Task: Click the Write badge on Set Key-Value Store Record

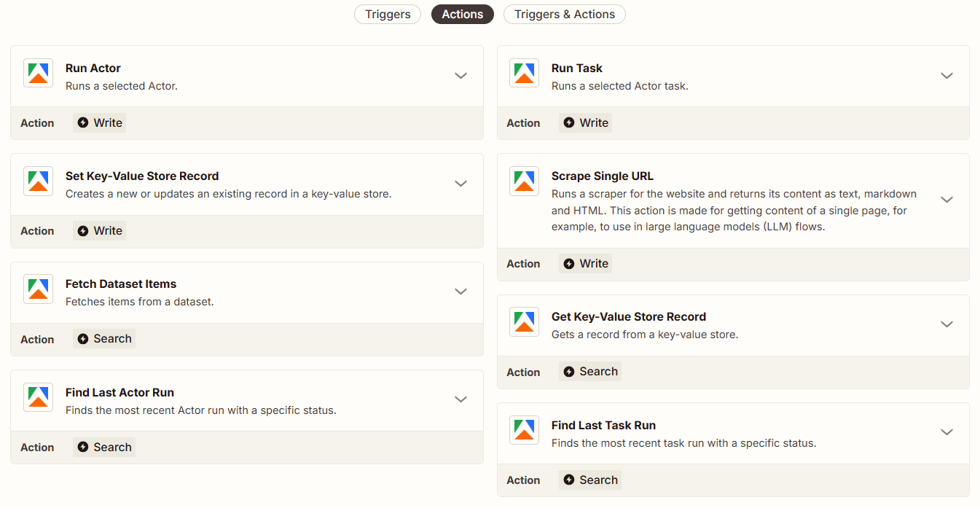Action: 99,230
